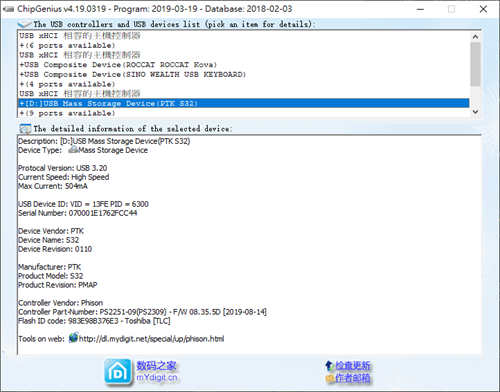500x392 pixels.
Task: Click the Controller Vendor: Phison text
Action: (x=60, y=303)
